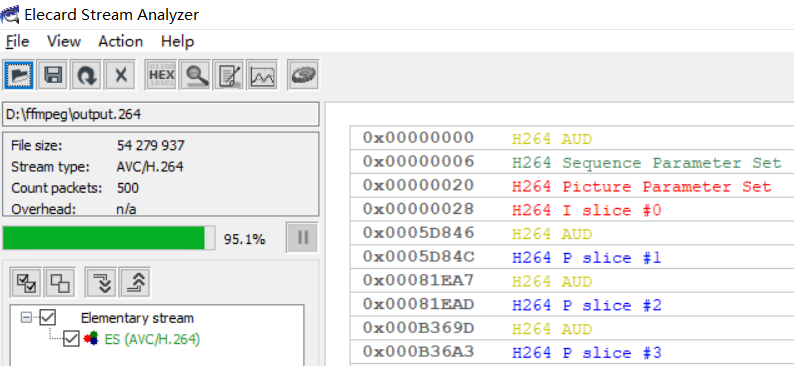Open the Help menu
The image size is (794, 366).
coord(177,41)
